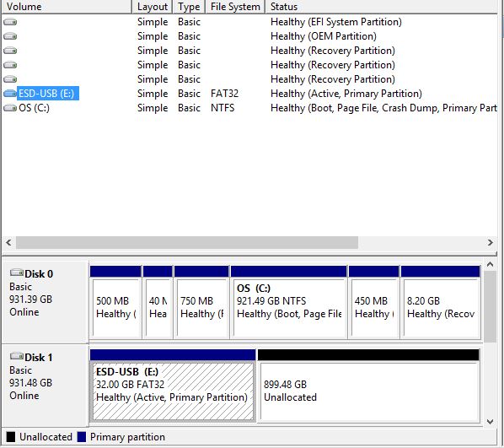Image resolution: width=504 pixels, height=448 pixels.
Task: Click the Healthy (EFI System Partition) status
Action: click(x=336, y=22)
